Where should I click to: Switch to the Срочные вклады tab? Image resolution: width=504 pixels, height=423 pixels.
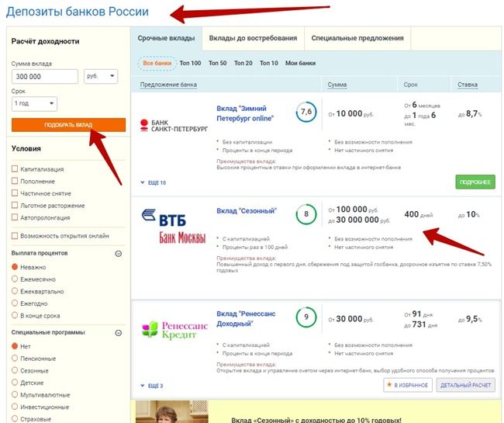coord(166,38)
